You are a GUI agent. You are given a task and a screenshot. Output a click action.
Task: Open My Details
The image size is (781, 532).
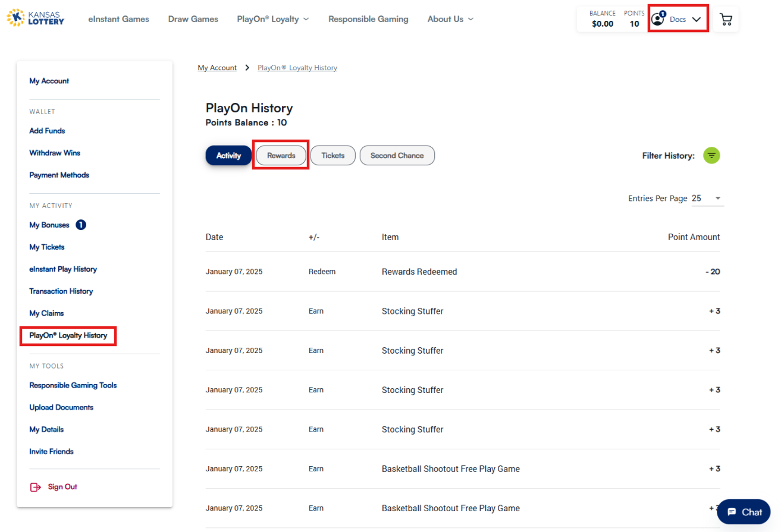[x=46, y=429]
